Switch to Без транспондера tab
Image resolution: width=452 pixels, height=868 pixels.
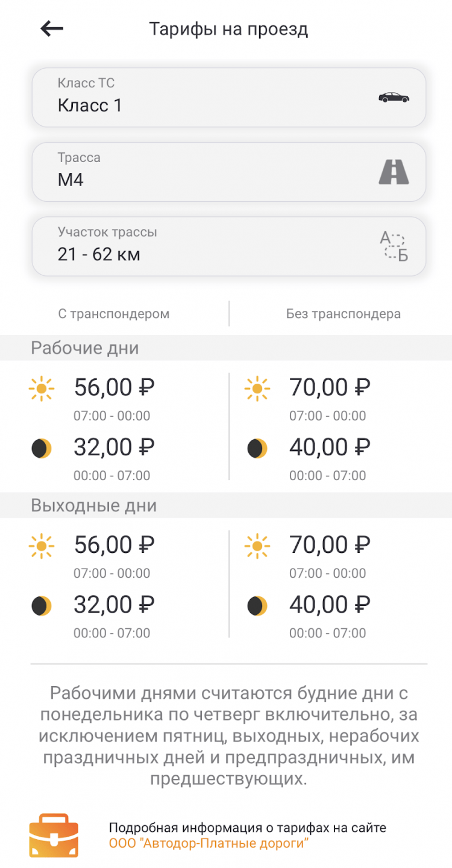pyautogui.click(x=343, y=314)
